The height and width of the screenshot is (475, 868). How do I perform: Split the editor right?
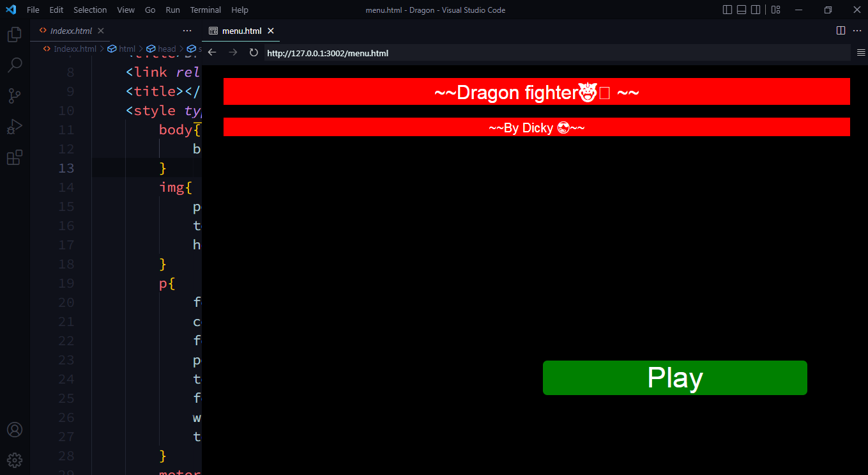[841, 31]
